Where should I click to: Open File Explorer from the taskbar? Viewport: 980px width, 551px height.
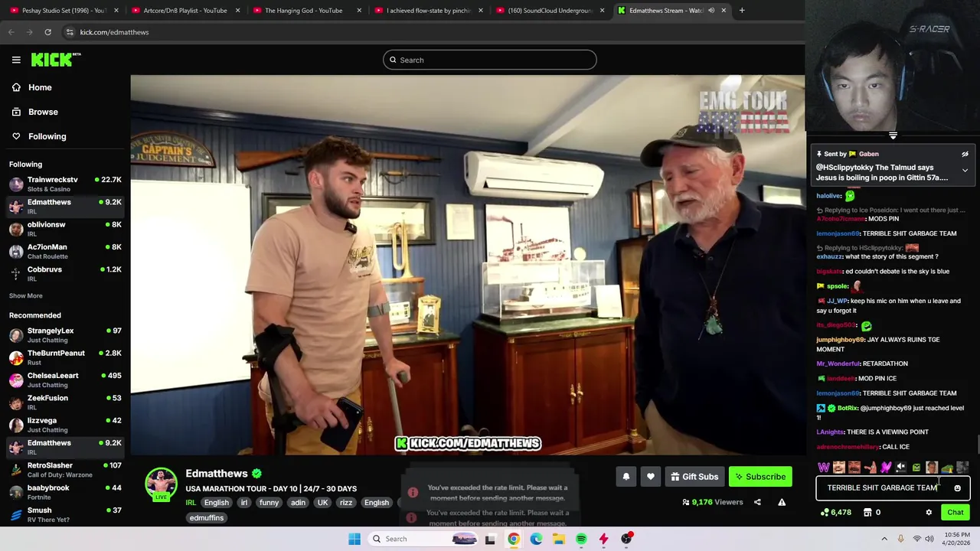tap(559, 539)
